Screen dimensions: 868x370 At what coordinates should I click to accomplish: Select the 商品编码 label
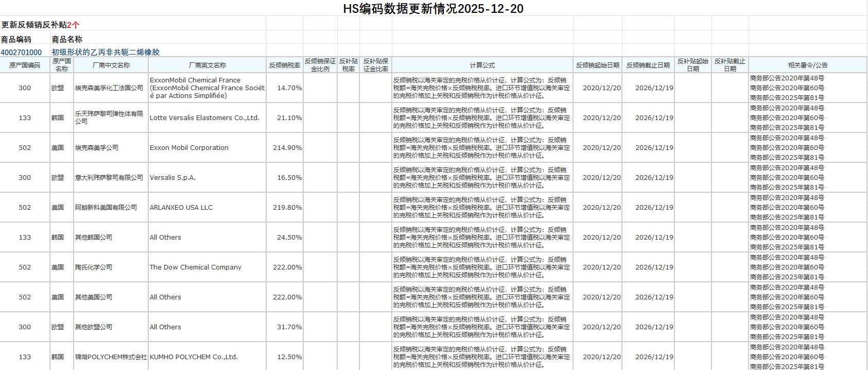(16, 40)
